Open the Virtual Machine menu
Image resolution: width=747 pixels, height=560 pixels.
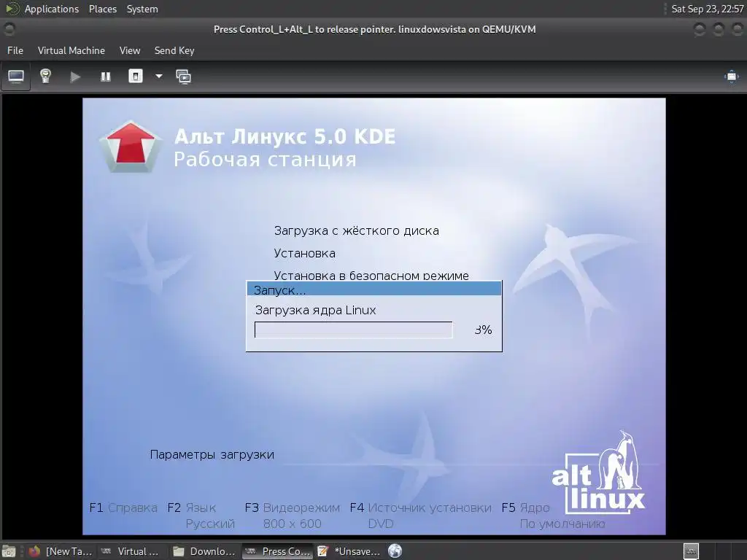click(71, 50)
